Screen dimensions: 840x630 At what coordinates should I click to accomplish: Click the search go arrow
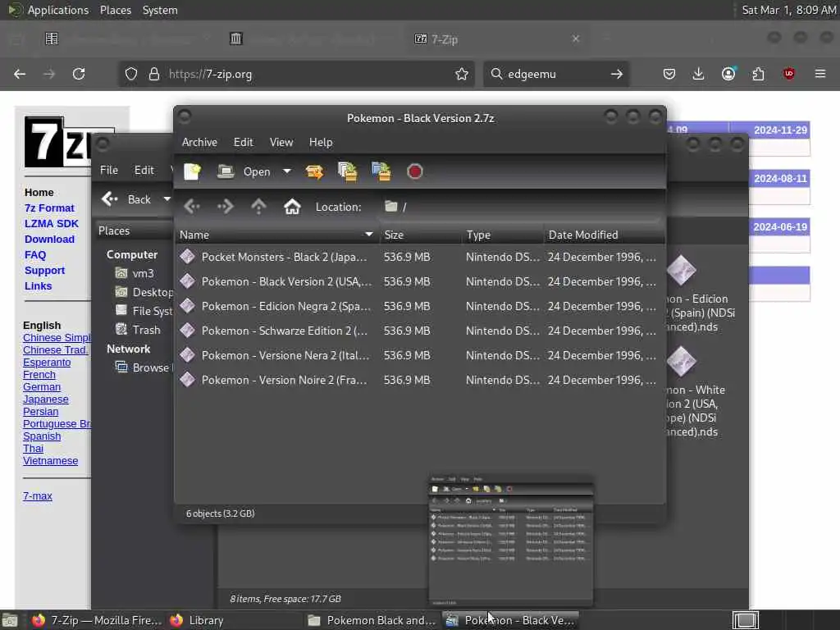point(617,74)
